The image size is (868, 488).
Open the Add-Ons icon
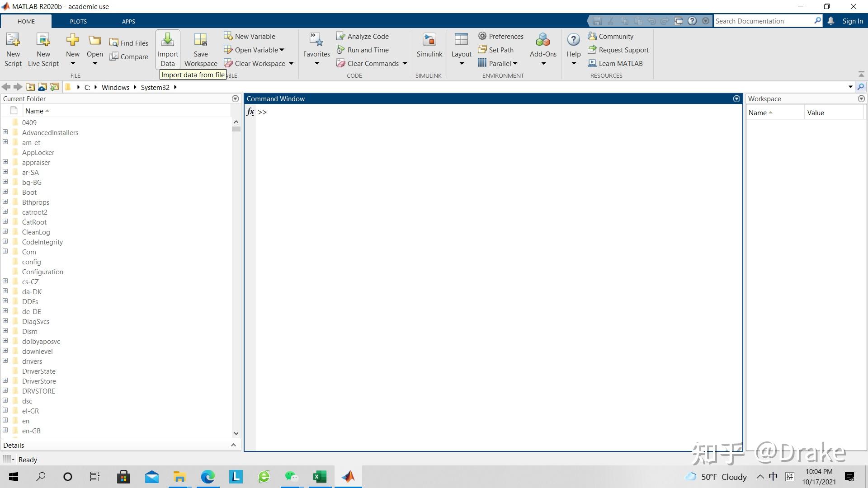click(543, 41)
